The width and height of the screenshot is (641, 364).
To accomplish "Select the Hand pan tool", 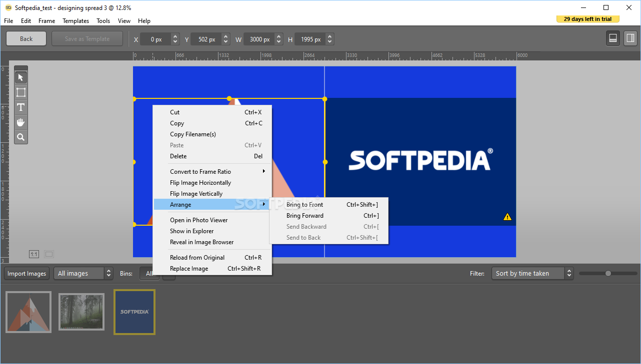I will pyautogui.click(x=21, y=122).
